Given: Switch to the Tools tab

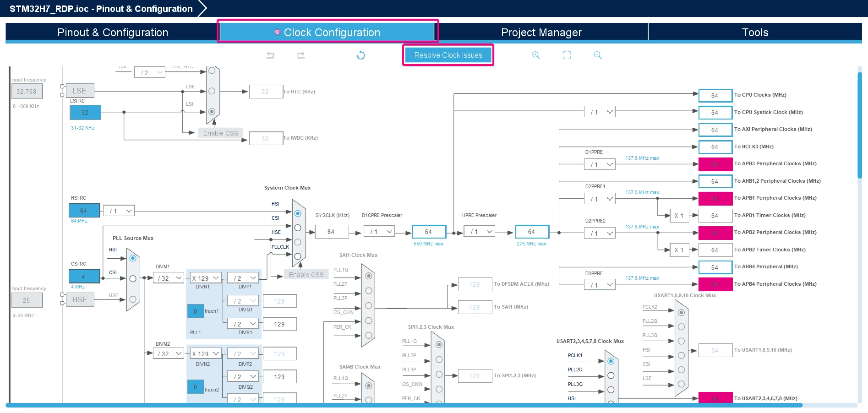Looking at the screenshot, I should pyautogui.click(x=755, y=33).
